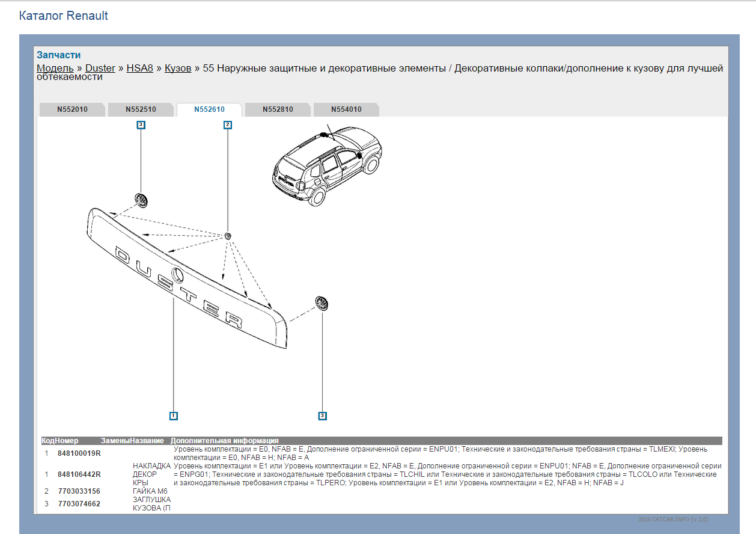The height and width of the screenshot is (534, 756).
Task: Select part number 848100019R row
Action: pyautogui.click(x=79, y=453)
